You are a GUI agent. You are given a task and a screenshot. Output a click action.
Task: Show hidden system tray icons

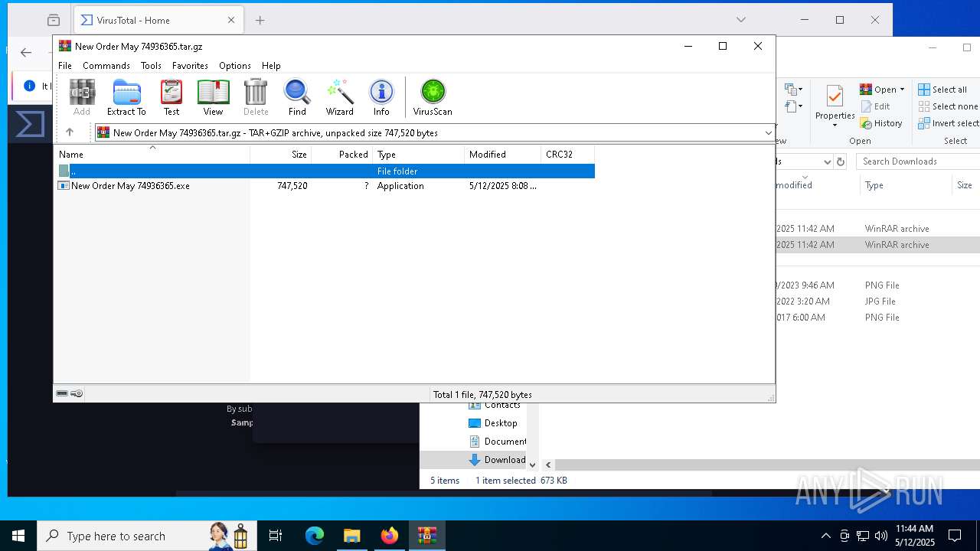click(x=825, y=536)
